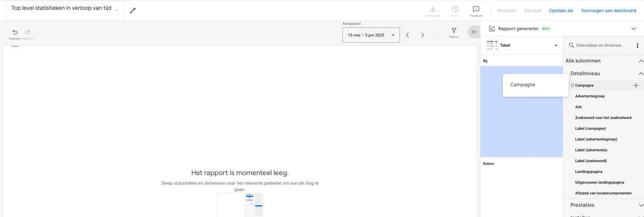This screenshot has width=644, height=217.
Task: Click the Tabel chart type icon
Action: pos(492,45)
